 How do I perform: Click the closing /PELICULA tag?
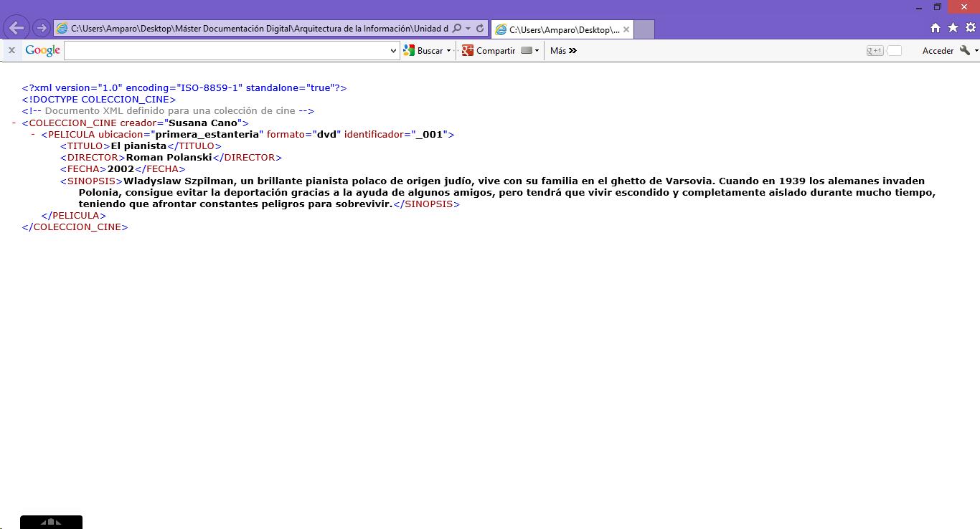click(74, 215)
